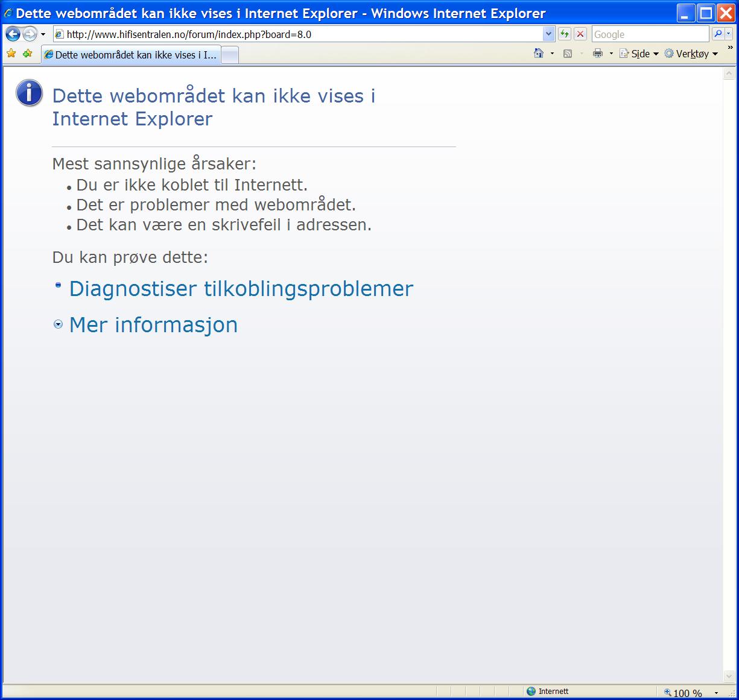The width and height of the screenshot is (739, 700).
Task: Open the zoom level dropdown arrow
Action: click(716, 693)
